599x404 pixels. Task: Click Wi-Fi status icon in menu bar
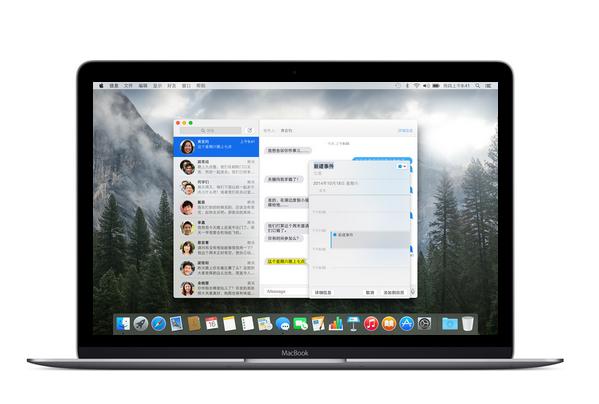click(417, 86)
